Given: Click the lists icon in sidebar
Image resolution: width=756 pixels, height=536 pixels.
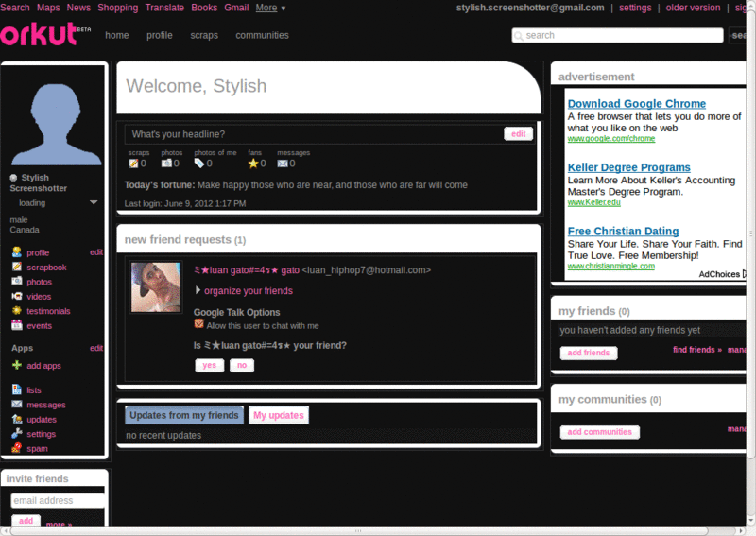Looking at the screenshot, I should [x=17, y=389].
